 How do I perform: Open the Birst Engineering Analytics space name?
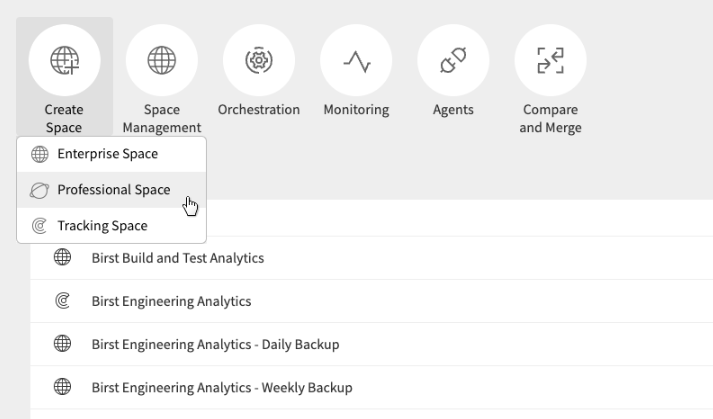pos(171,301)
